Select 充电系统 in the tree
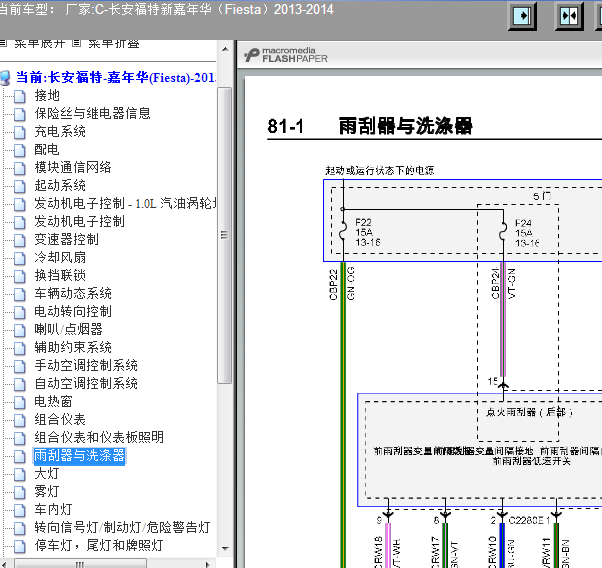The height and width of the screenshot is (568, 602). 60,132
